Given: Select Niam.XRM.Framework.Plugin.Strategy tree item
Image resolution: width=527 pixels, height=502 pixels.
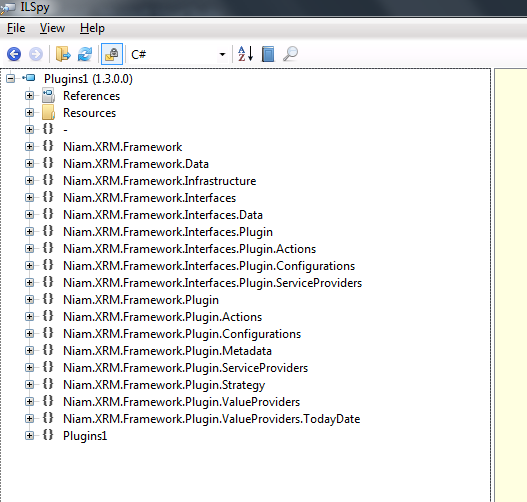Looking at the screenshot, I should 164,385.
